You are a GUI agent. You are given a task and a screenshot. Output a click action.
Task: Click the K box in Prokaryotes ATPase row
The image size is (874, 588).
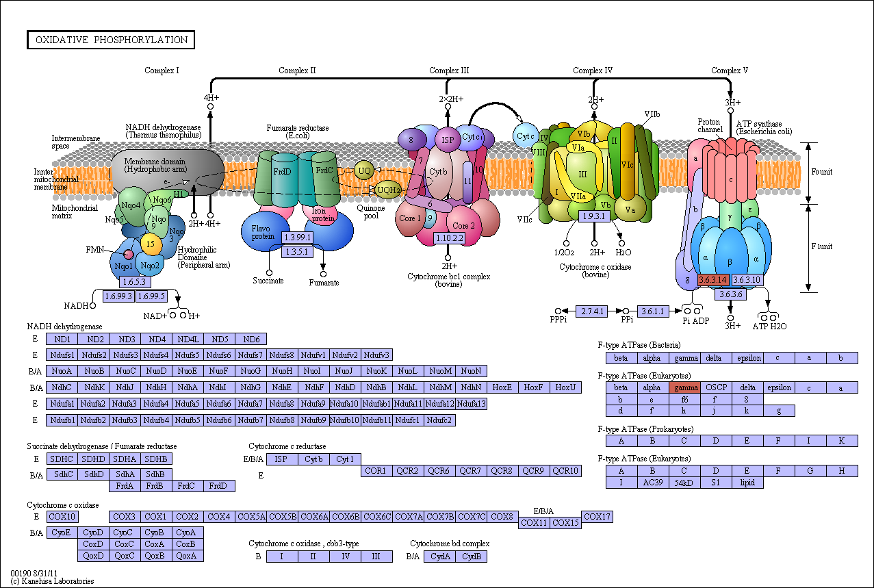coord(842,441)
